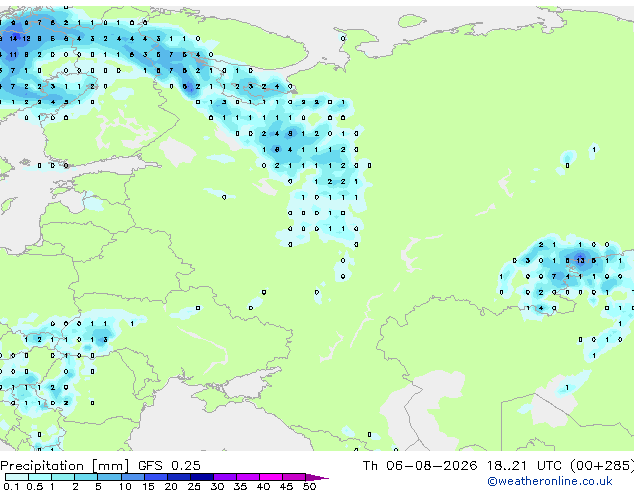Click the '13' precipitation value on map
The height and width of the screenshot is (490, 634).
coord(581,260)
